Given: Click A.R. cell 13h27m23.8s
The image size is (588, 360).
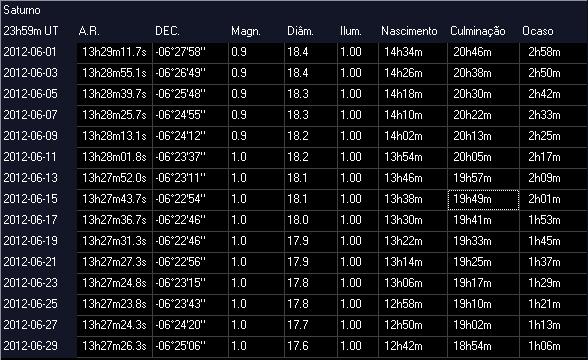Looking at the screenshot, I should point(114,304).
